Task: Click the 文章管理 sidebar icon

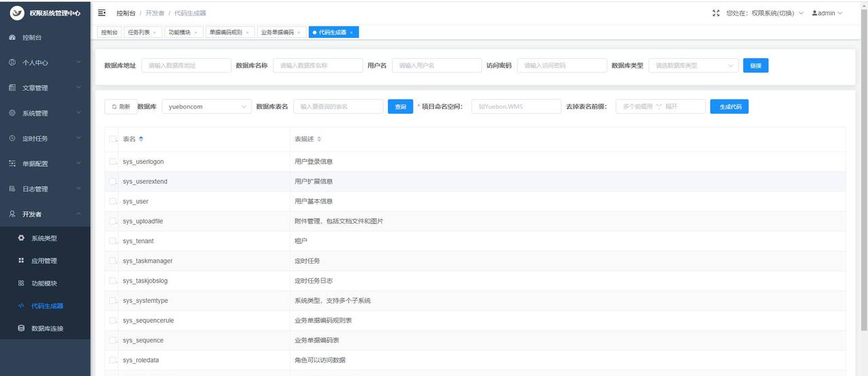Action: tap(12, 87)
